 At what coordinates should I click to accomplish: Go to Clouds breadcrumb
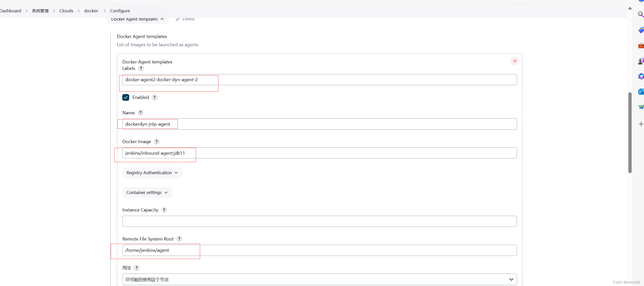click(x=66, y=11)
